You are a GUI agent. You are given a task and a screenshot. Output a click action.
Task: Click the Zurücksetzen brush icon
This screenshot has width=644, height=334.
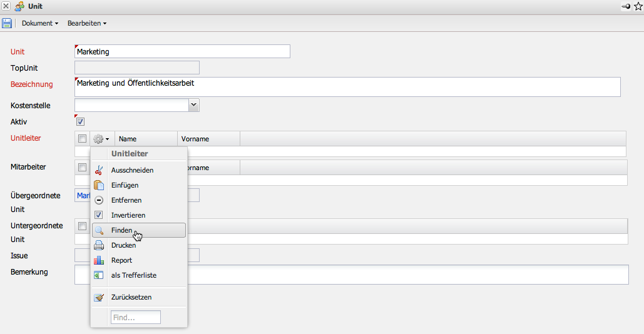(x=99, y=298)
